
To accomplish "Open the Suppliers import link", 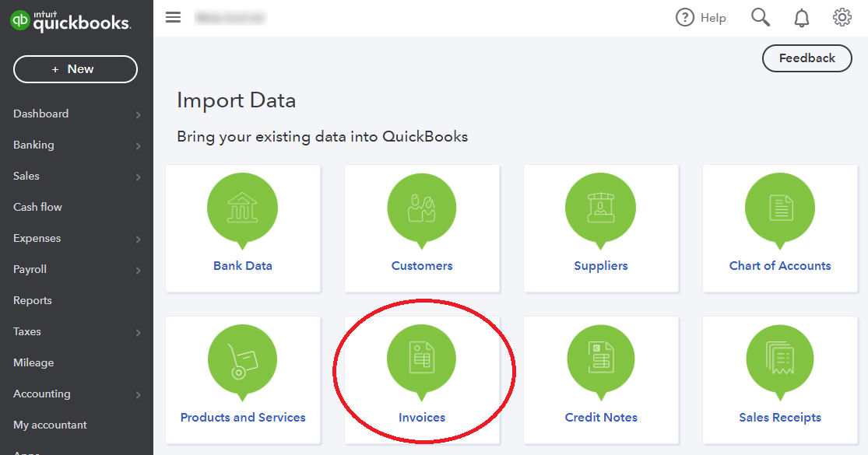I will click(x=601, y=266).
